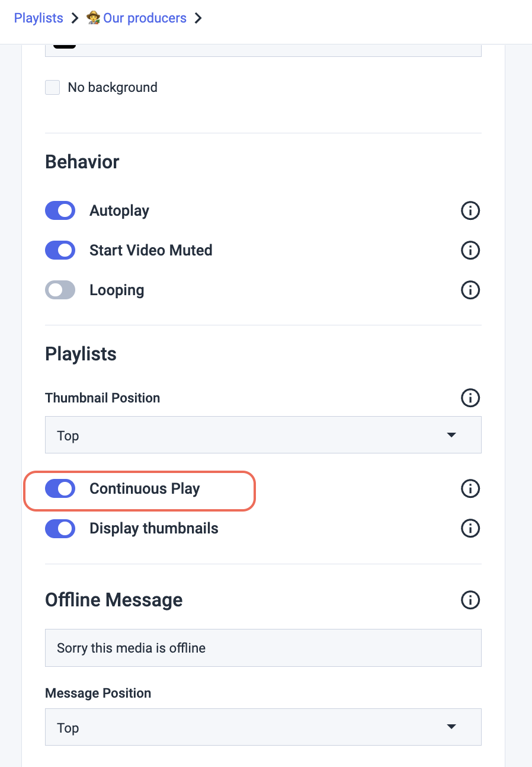This screenshot has width=532, height=767.
Task: Open the Continuous Play info icon
Action: click(470, 488)
